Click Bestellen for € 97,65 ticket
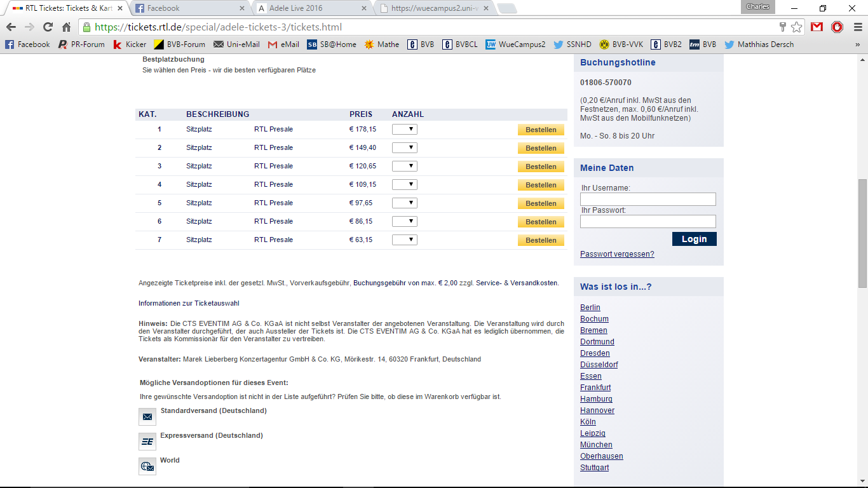 click(541, 203)
